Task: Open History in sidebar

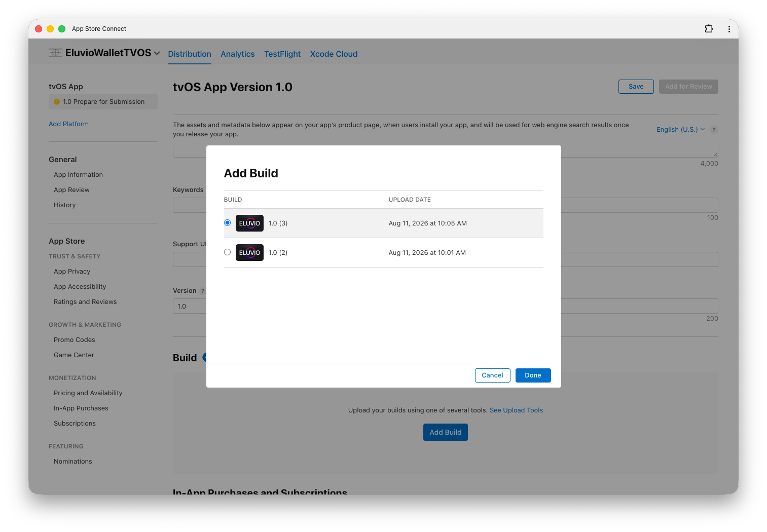Action: tap(64, 205)
